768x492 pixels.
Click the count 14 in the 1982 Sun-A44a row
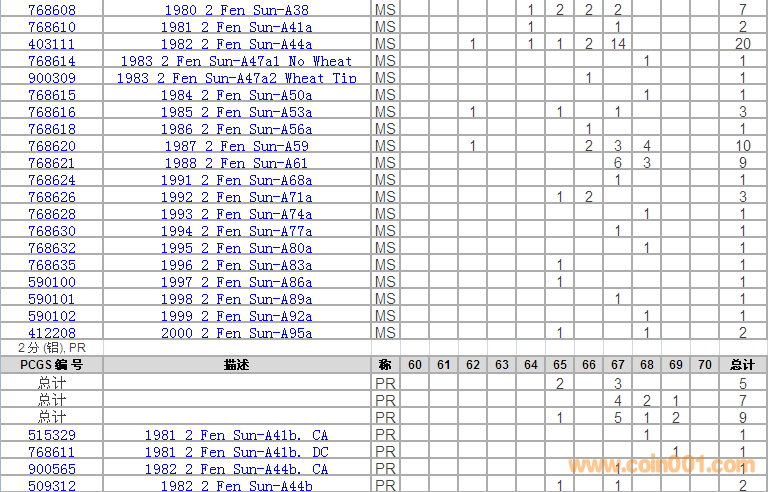(618, 44)
